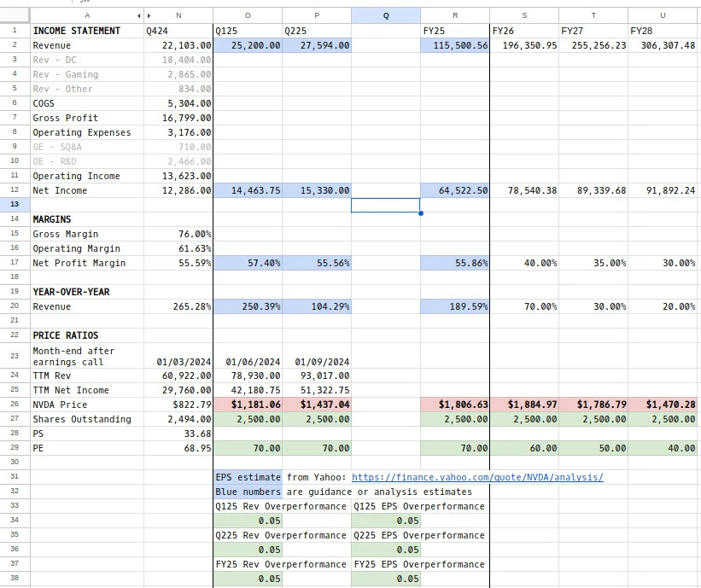Viewport: 701px width, 588px height.
Task: Click the OE - R&D value 2,466.00
Action: pyautogui.click(x=178, y=162)
